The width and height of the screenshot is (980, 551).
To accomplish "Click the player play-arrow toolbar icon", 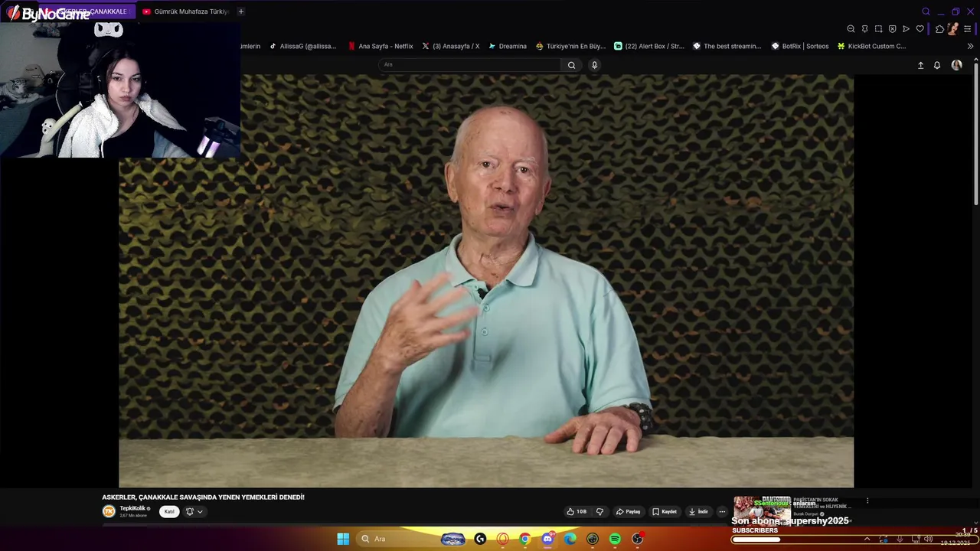I will [906, 29].
